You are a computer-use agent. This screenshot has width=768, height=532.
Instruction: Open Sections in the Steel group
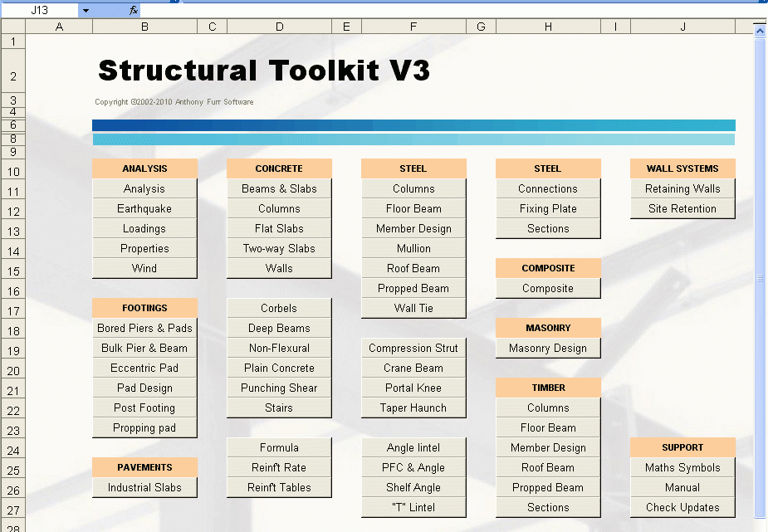(x=548, y=228)
